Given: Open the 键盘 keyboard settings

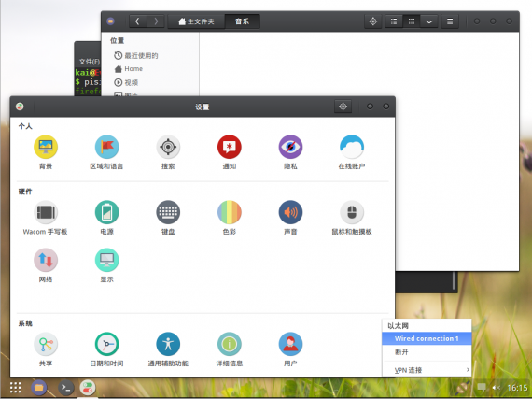Looking at the screenshot, I should (x=168, y=218).
